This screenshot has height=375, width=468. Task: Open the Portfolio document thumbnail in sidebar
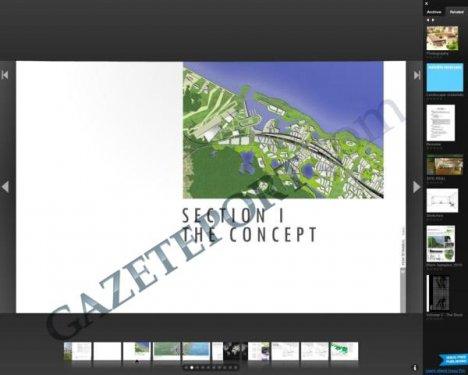(x=441, y=123)
